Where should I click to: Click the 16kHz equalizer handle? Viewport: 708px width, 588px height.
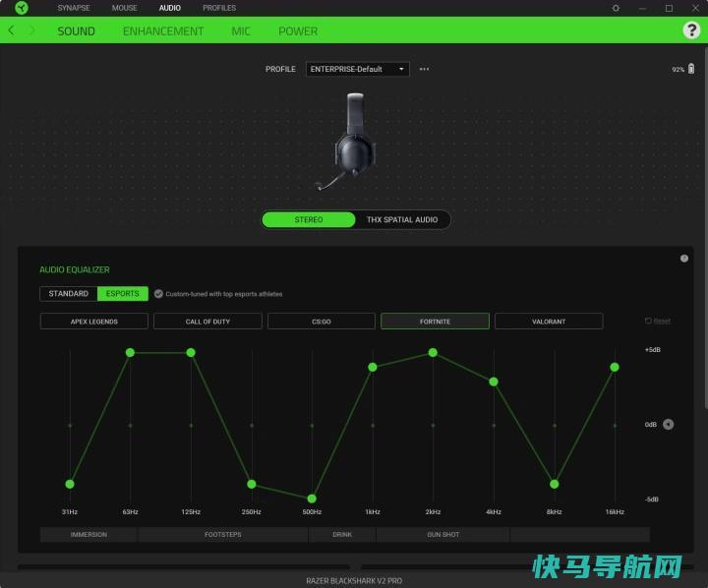coord(615,367)
